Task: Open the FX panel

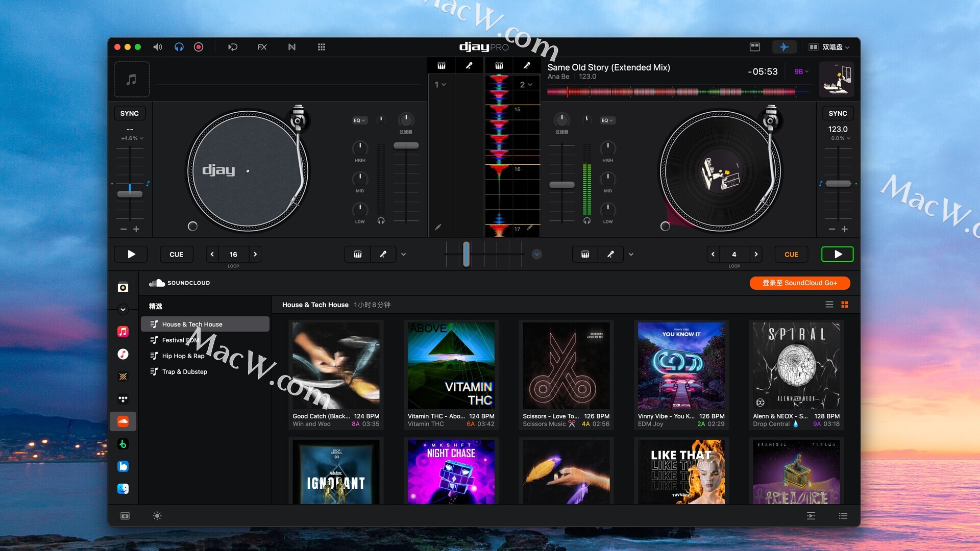Action: tap(262, 47)
